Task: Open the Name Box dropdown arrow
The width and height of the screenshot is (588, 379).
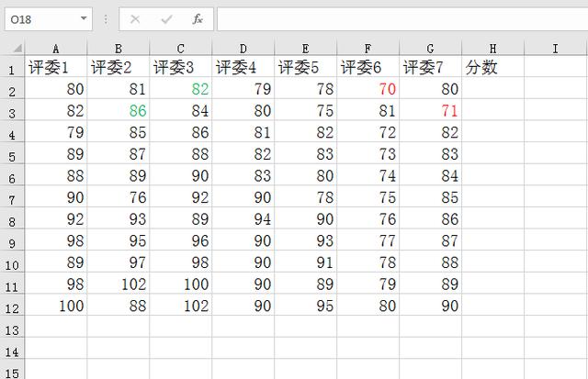Action: click(84, 18)
